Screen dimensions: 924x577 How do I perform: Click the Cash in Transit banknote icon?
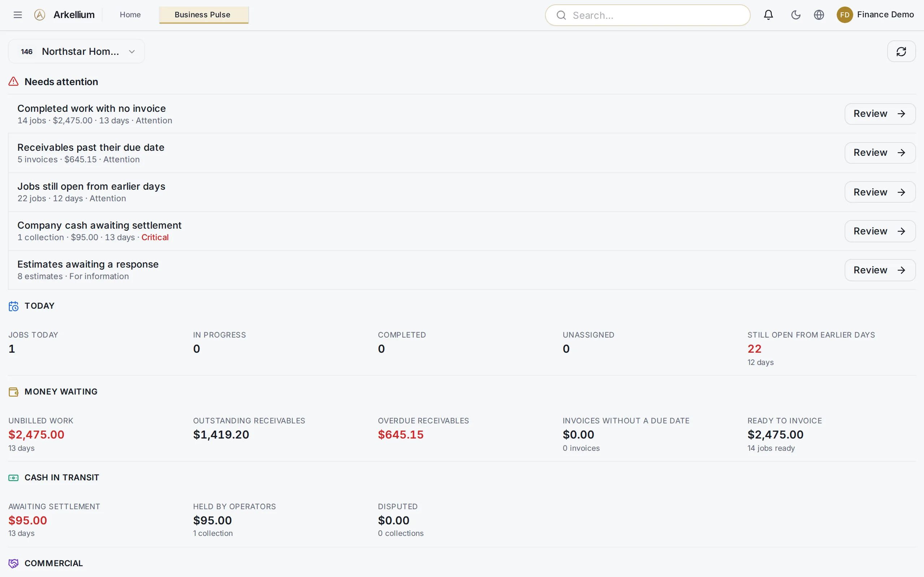[x=13, y=478]
